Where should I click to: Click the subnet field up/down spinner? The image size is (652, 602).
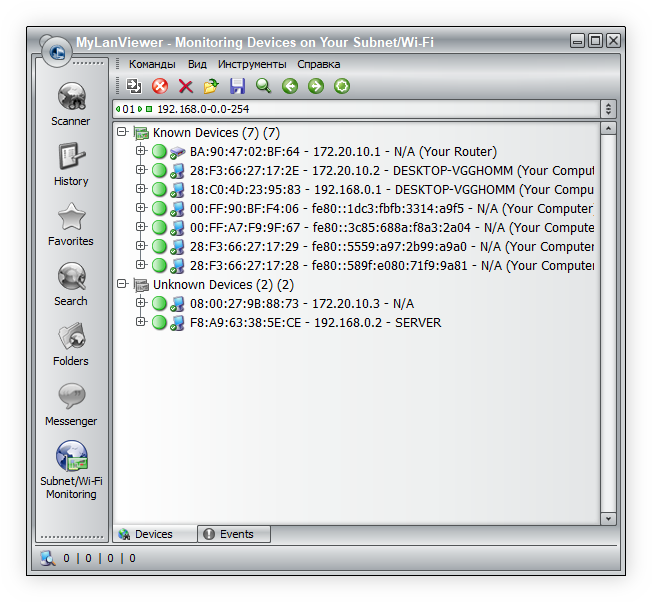pos(608,109)
